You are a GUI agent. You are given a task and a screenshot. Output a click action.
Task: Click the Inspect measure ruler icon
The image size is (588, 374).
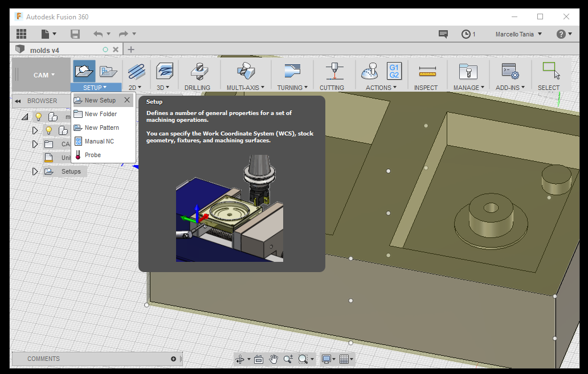(427, 71)
